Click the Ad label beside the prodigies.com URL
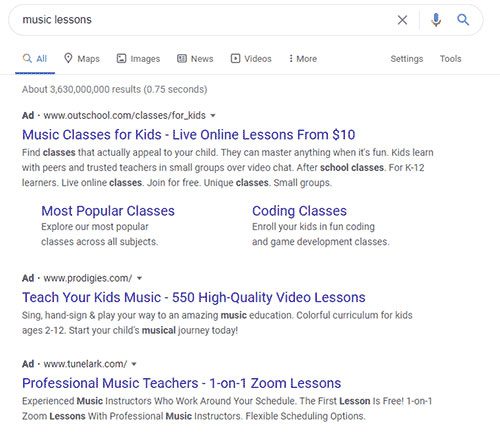The image size is (500, 438). pos(28,278)
